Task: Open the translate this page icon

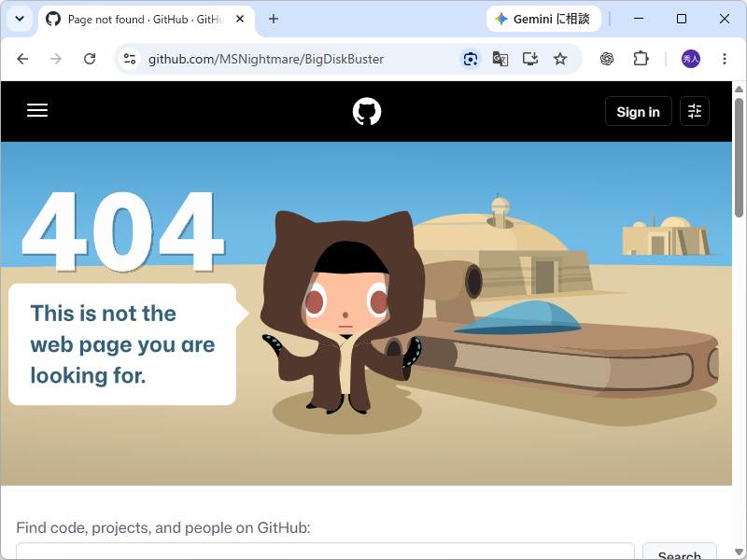Action: [500, 59]
